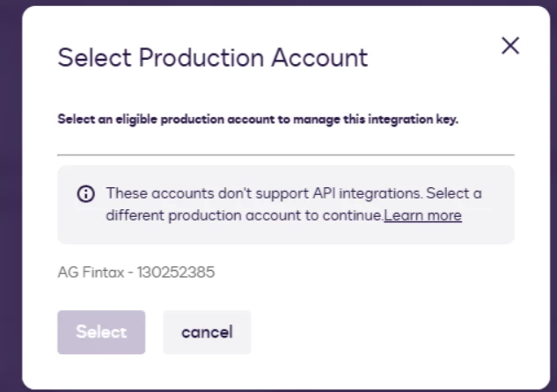Click the 'These accounts don't support' notice line
Screen dimensions: 557x392
(x=293, y=193)
